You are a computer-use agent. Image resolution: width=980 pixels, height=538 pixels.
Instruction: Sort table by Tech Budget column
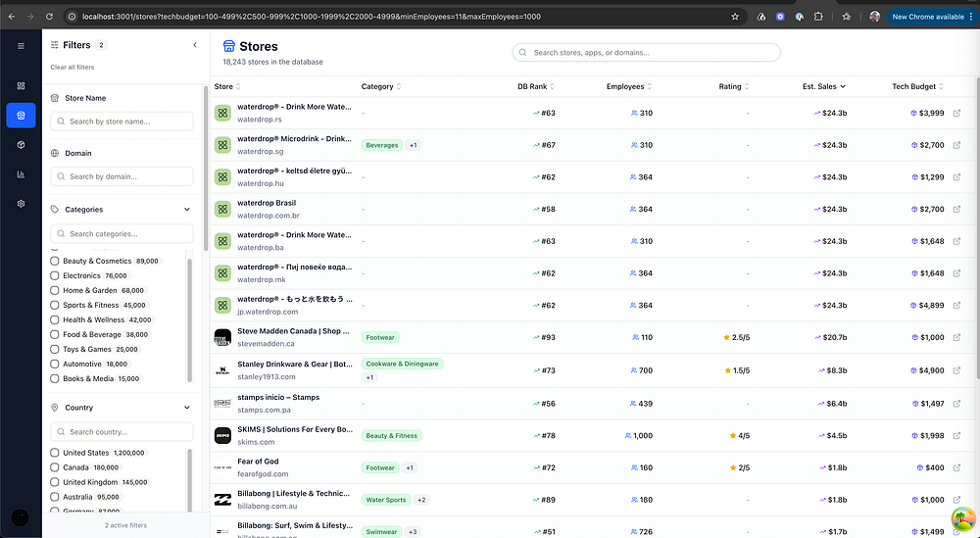(x=918, y=87)
